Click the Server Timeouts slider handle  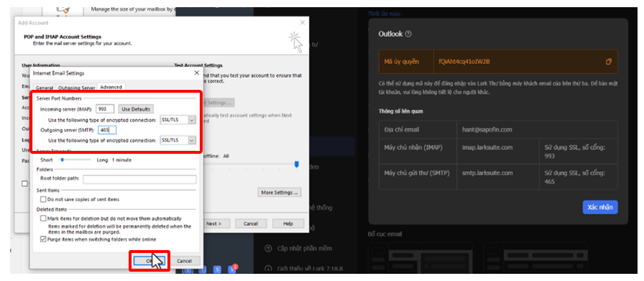[x=62, y=160]
